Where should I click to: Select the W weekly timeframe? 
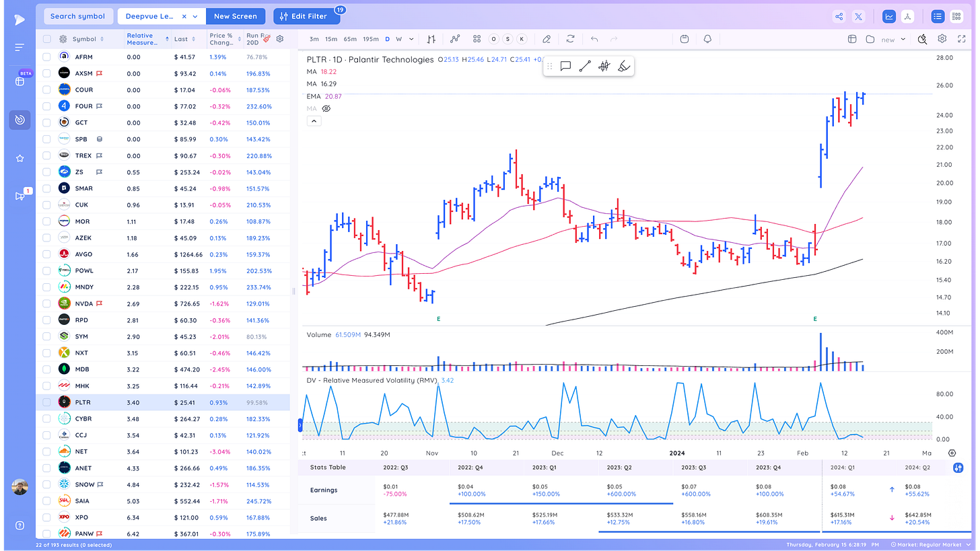tap(399, 39)
